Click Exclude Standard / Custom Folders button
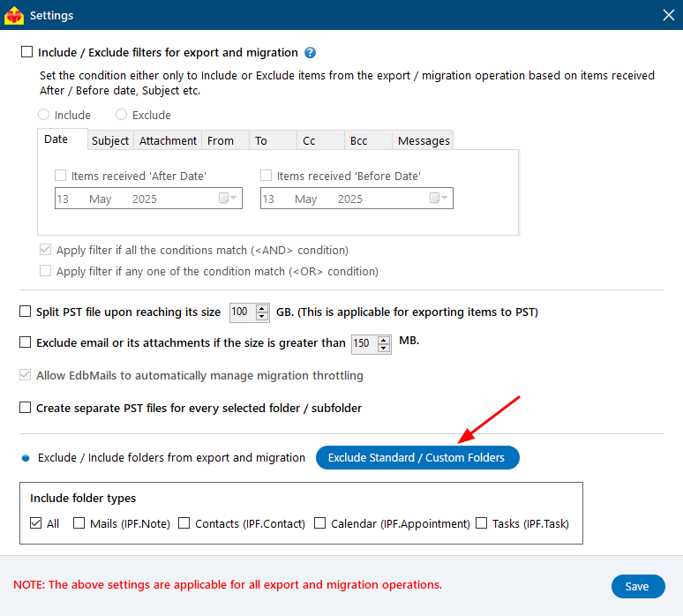The width and height of the screenshot is (683, 616). [x=417, y=457]
